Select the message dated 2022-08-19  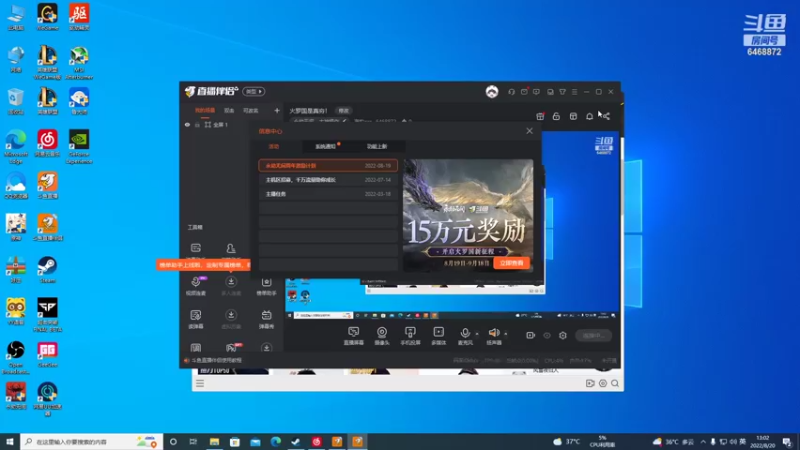(x=328, y=166)
